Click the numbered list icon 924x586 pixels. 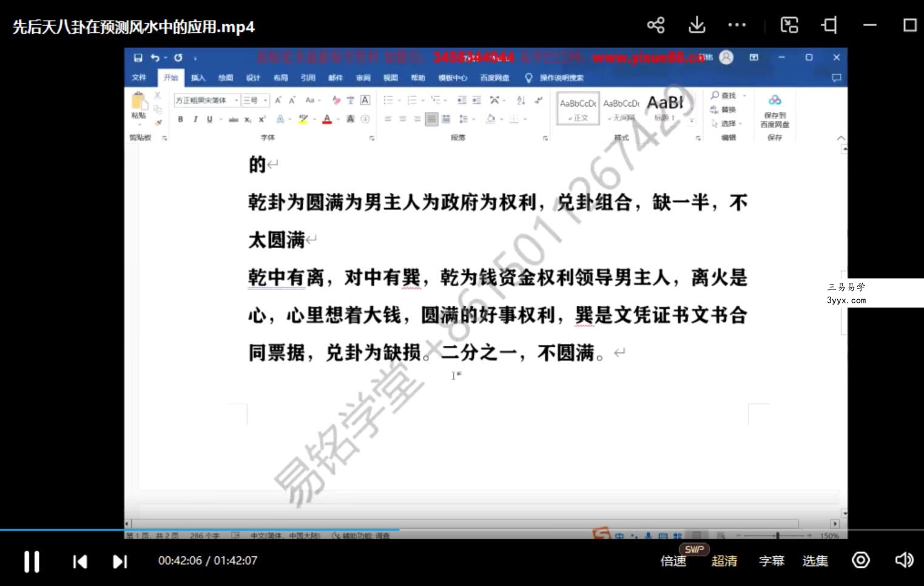411,100
